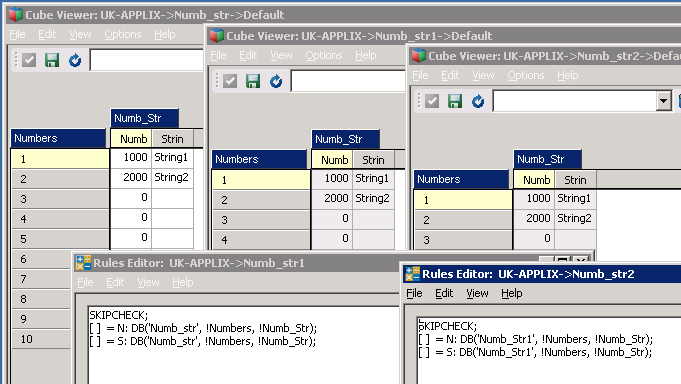This screenshot has height=384, width=681.
Task: Select cell 2000 in Numb_str1 viewer
Action: 332,198
